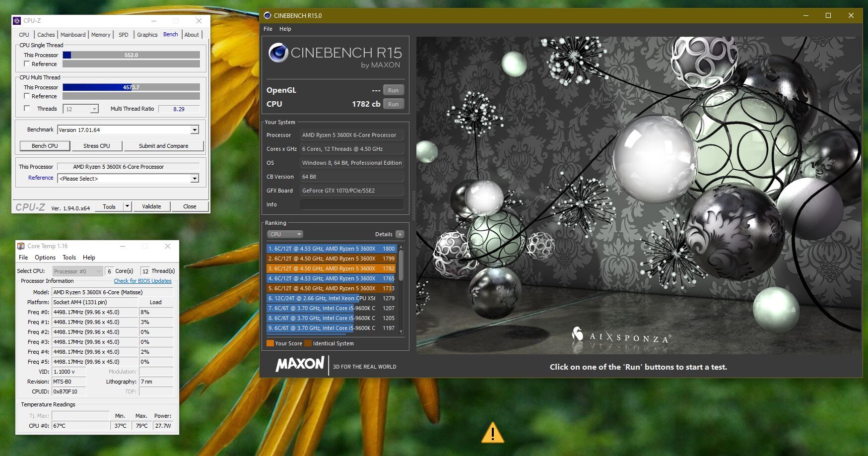
Task: Select ranking row 2 scoring 1799
Action: 331,259
